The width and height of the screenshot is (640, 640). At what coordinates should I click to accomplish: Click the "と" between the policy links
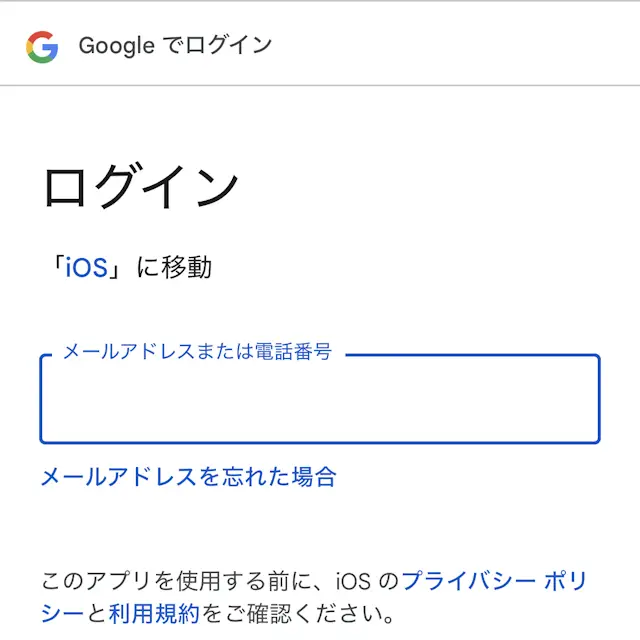click(97, 612)
